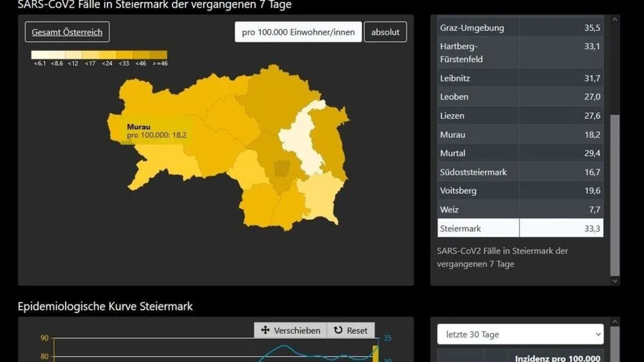
Task: Click the darkest '>=46' legend swatch
Action: [159, 55]
